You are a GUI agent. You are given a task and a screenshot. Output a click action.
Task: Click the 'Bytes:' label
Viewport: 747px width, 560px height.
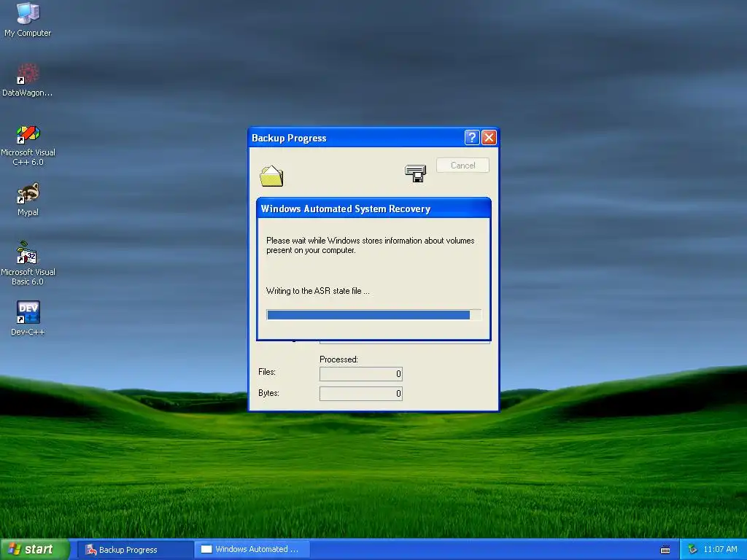[268, 393]
